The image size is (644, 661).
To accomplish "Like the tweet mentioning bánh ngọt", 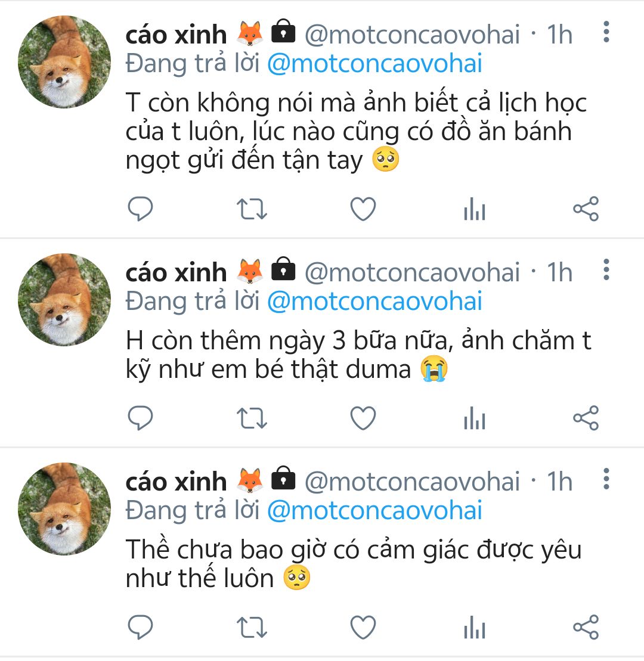I will click(x=363, y=209).
